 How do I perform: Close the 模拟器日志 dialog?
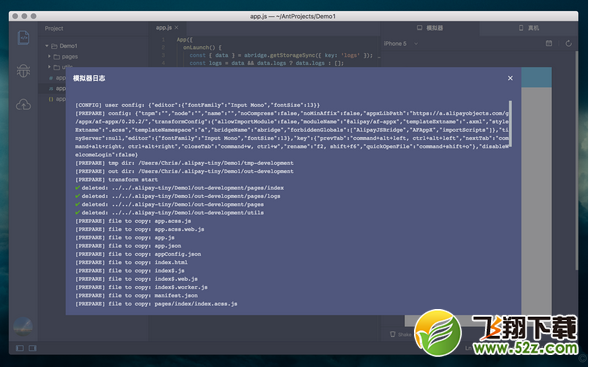point(510,78)
